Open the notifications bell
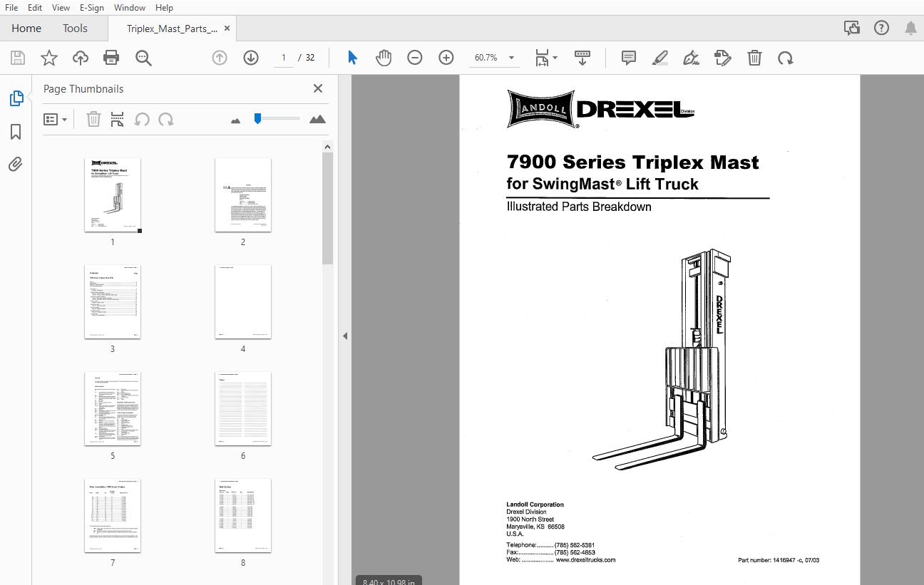 910,29
